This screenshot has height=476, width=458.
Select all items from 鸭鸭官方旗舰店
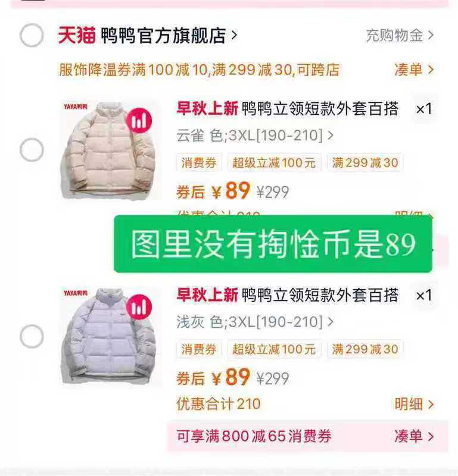[32, 35]
